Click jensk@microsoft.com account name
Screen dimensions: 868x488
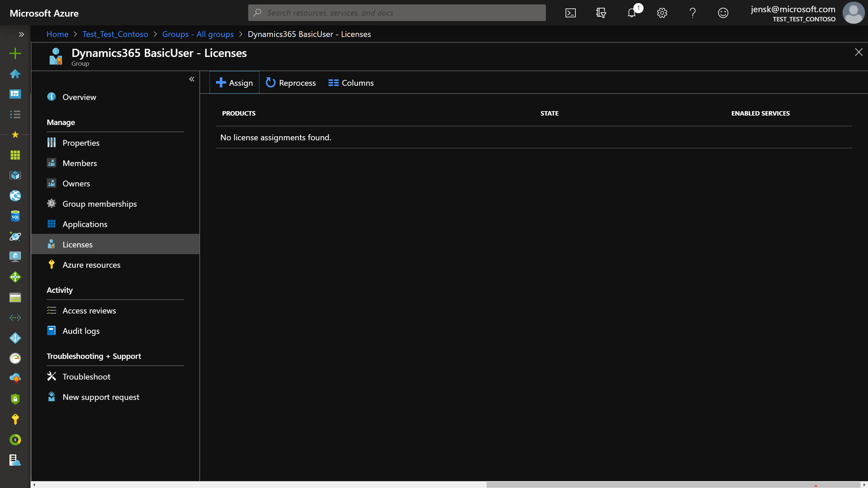click(x=793, y=9)
